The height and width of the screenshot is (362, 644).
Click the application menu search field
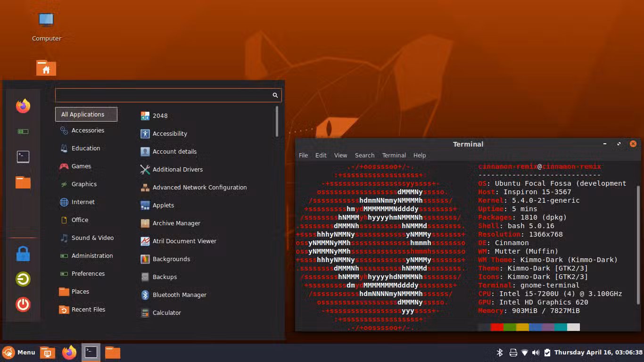164,95
